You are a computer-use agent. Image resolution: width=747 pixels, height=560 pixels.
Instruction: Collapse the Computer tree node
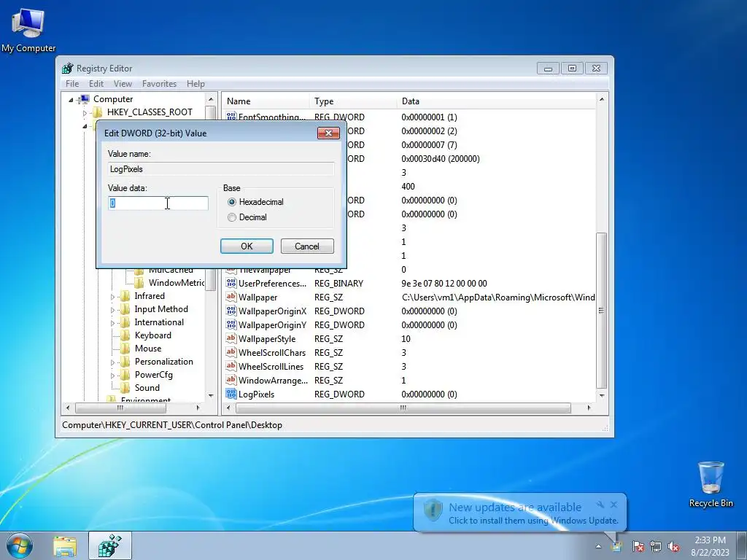71,99
